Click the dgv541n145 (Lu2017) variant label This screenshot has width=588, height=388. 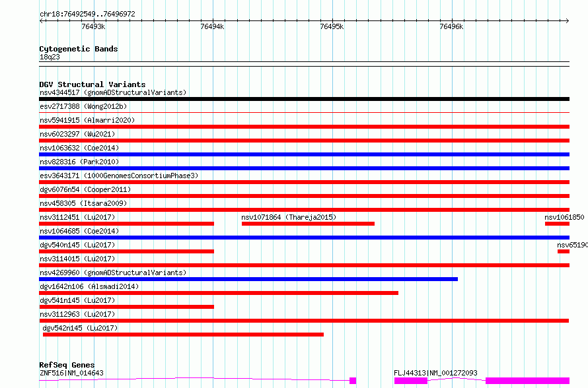77,300
